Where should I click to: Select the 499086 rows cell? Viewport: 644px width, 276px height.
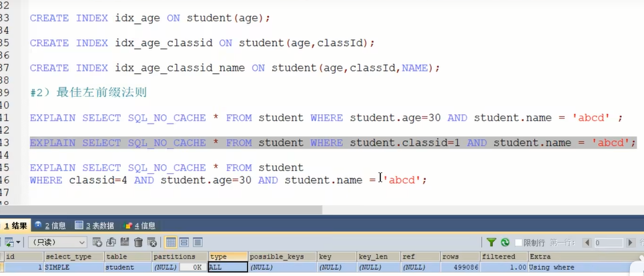460,267
